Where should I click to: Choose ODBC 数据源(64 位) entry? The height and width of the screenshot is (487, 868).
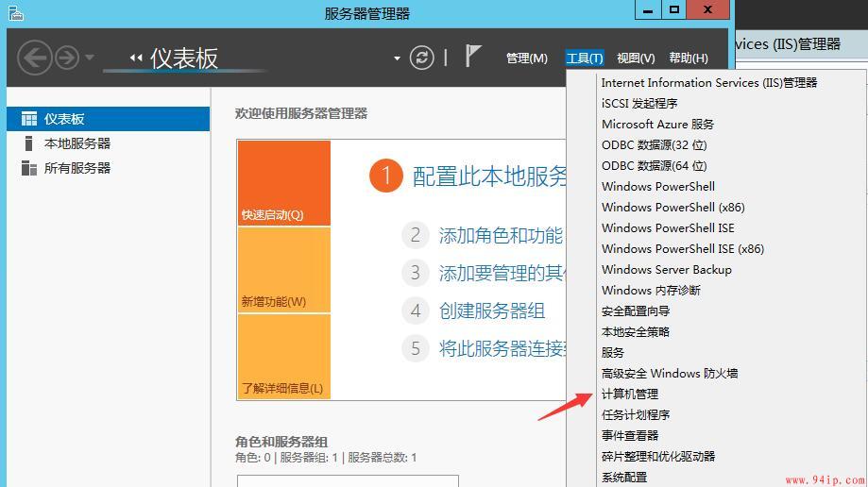[x=654, y=166]
